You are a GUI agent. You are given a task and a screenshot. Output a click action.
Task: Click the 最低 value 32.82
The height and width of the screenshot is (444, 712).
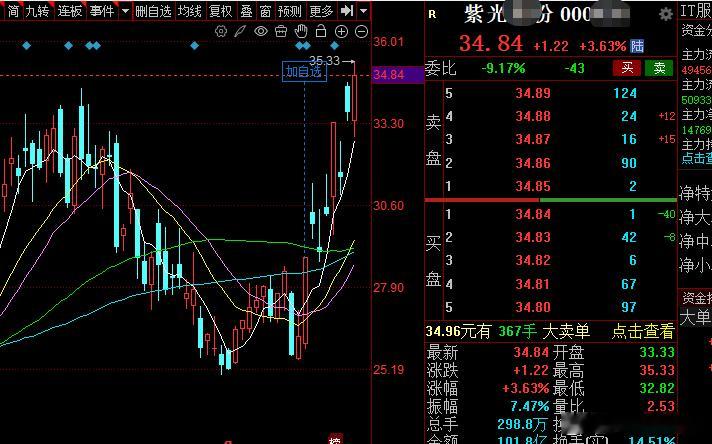pyautogui.click(x=657, y=388)
